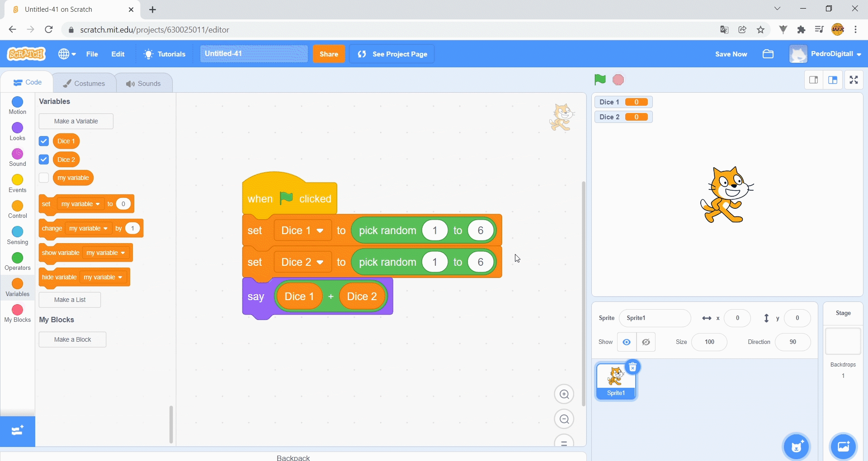The width and height of the screenshot is (868, 461).
Task: Open the Add Extension button
Action: [18, 431]
